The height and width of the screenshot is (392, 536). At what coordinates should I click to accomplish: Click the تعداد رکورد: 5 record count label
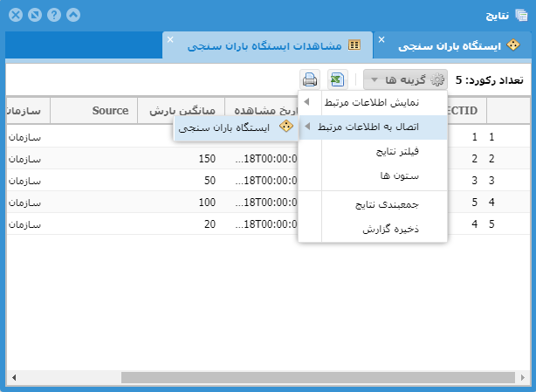pyautogui.click(x=490, y=80)
